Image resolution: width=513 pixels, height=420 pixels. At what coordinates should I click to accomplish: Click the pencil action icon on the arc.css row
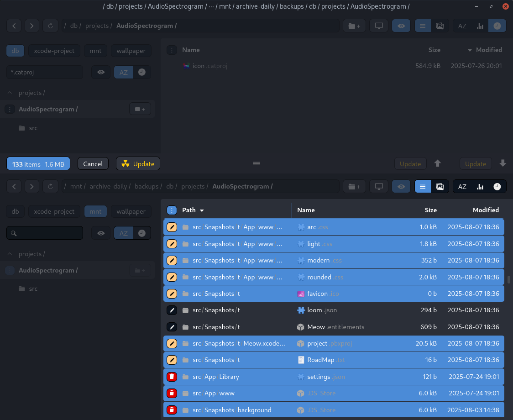[172, 227]
